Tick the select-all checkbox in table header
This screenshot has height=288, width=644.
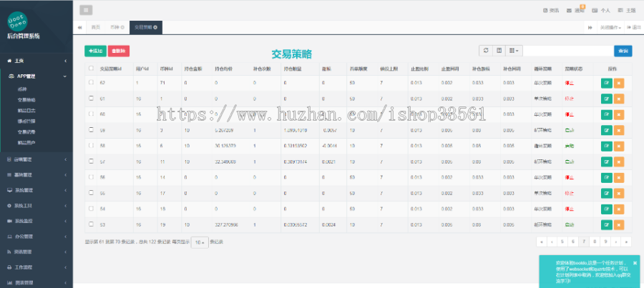pos(91,69)
